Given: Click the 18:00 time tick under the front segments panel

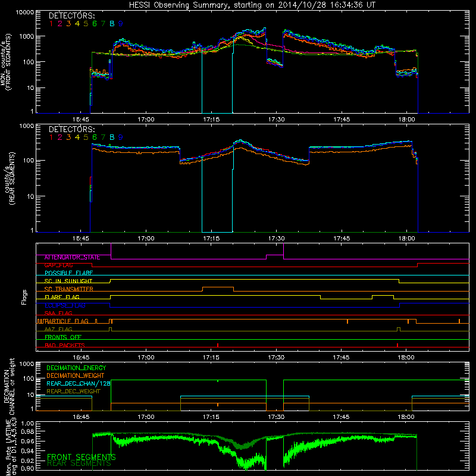Looking at the screenshot, I should (x=407, y=120).
